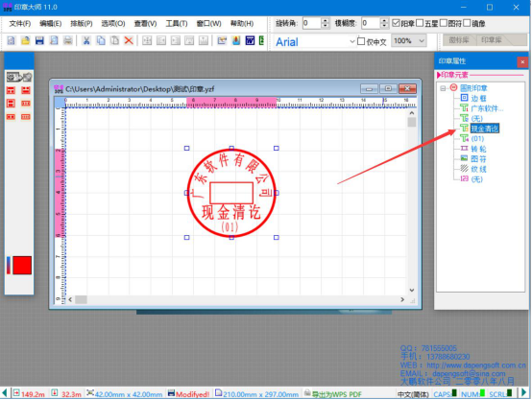Select the 图符 tree element
532x400 pixels.
[478, 159]
